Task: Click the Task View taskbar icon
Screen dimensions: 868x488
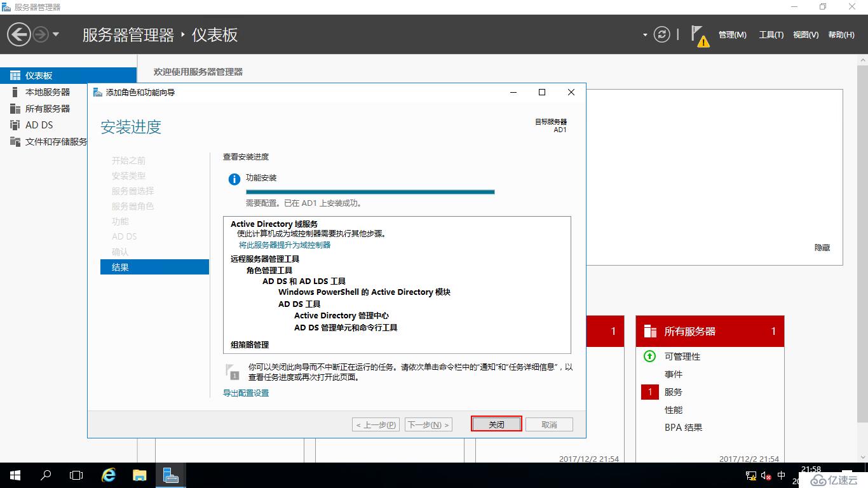Action: point(76,475)
